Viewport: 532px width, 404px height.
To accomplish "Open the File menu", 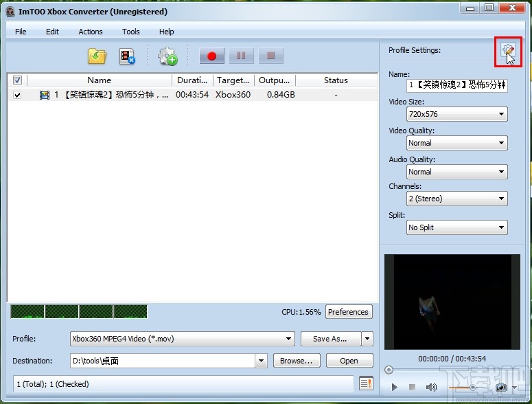I will coord(21,32).
